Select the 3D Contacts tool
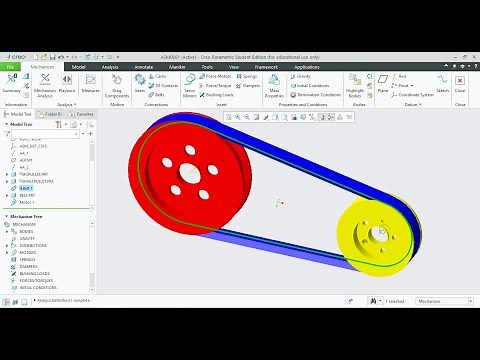This screenshot has width=480, height=360. [163, 86]
